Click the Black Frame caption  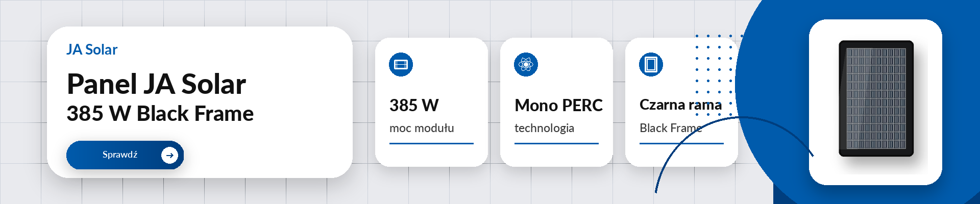click(x=671, y=128)
